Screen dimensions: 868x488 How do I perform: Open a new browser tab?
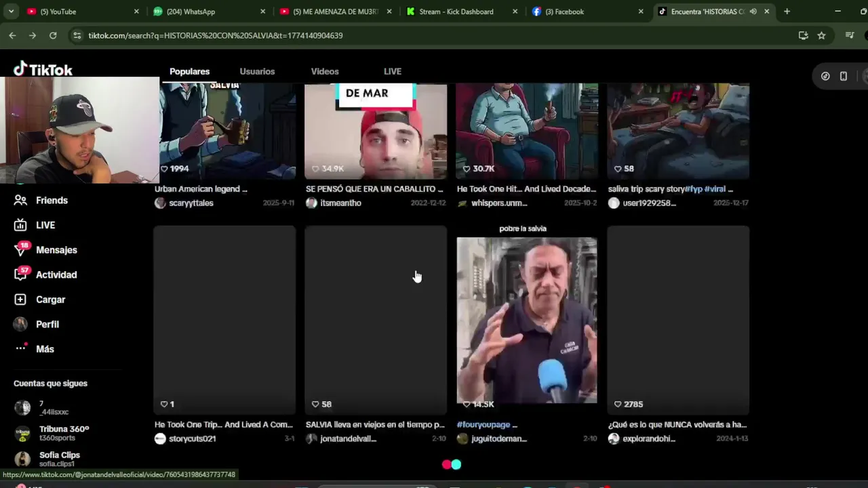click(787, 12)
